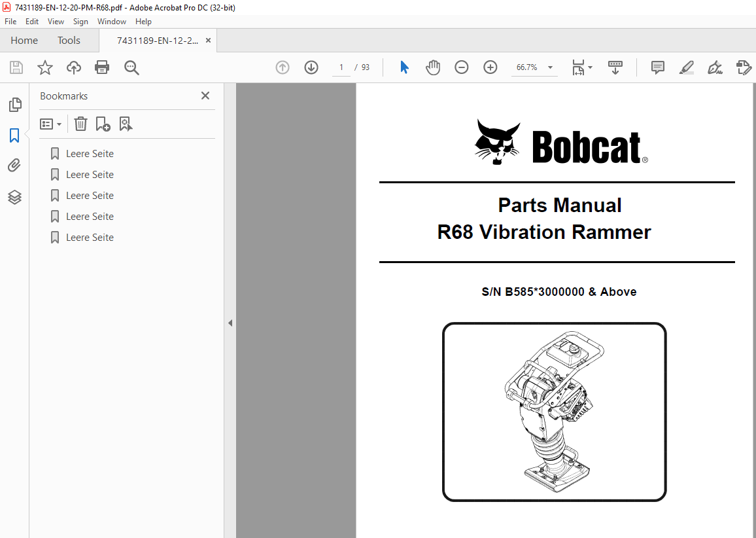Click the Bookmarks panel title

point(63,96)
